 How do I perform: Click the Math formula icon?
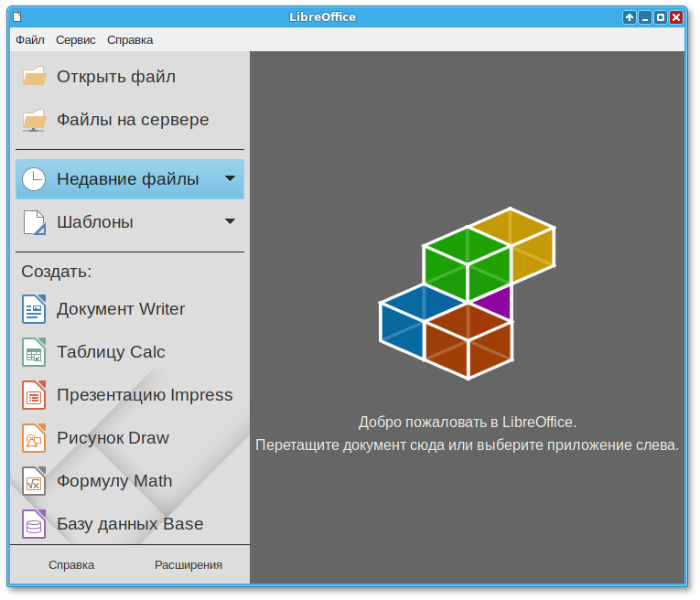34,481
